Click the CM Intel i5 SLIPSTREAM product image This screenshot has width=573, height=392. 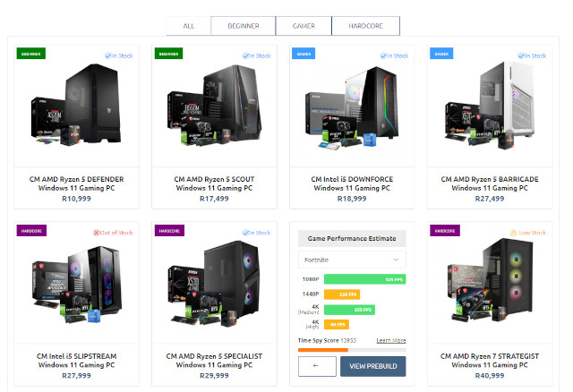(76, 285)
